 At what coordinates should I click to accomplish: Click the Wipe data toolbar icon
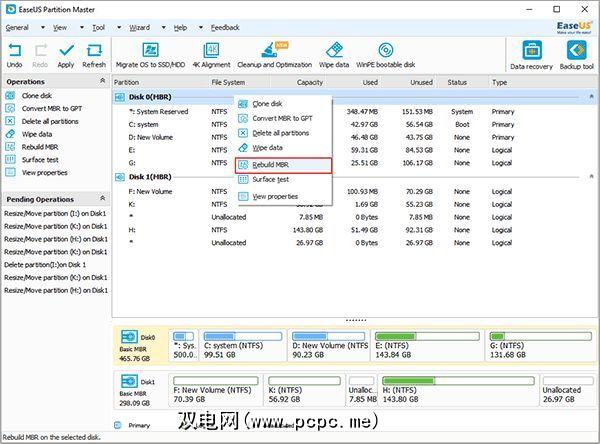click(334, 54)
